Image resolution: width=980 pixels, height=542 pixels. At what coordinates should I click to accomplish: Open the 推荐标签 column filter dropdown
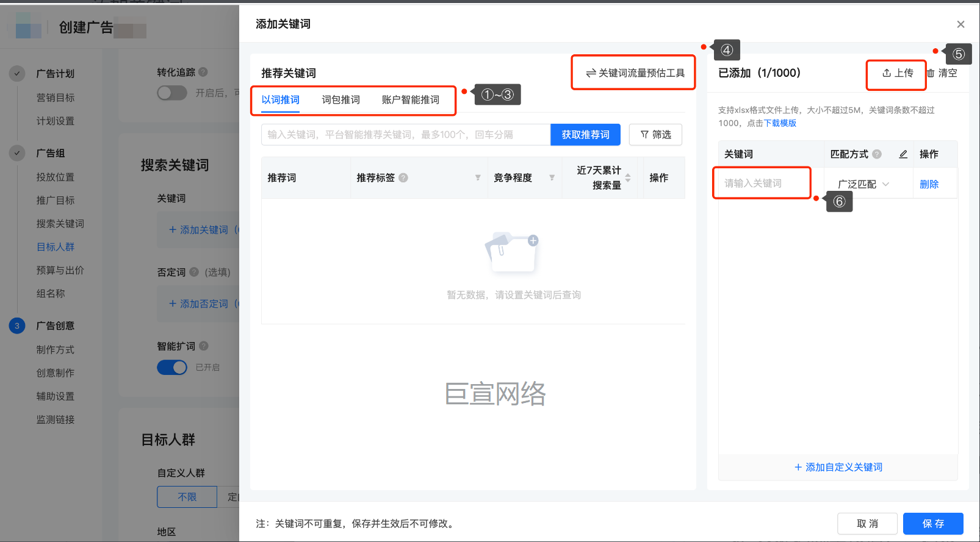[478, 178]
